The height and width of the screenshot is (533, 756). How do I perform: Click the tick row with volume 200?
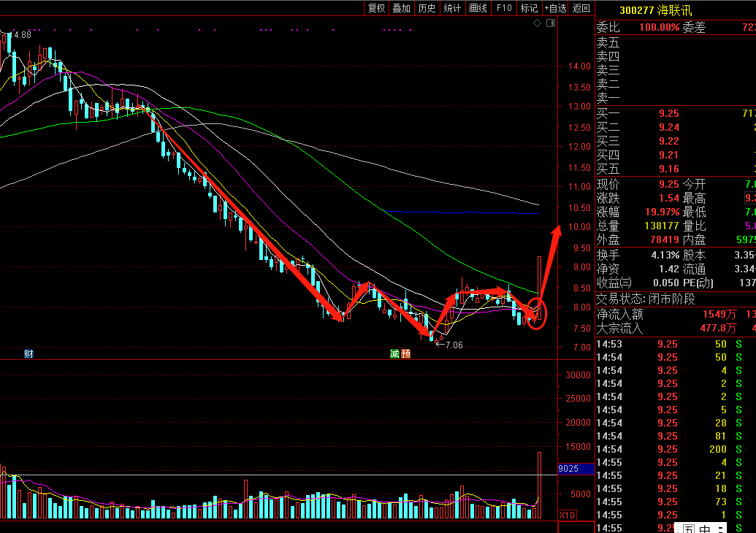pos(676,449)
